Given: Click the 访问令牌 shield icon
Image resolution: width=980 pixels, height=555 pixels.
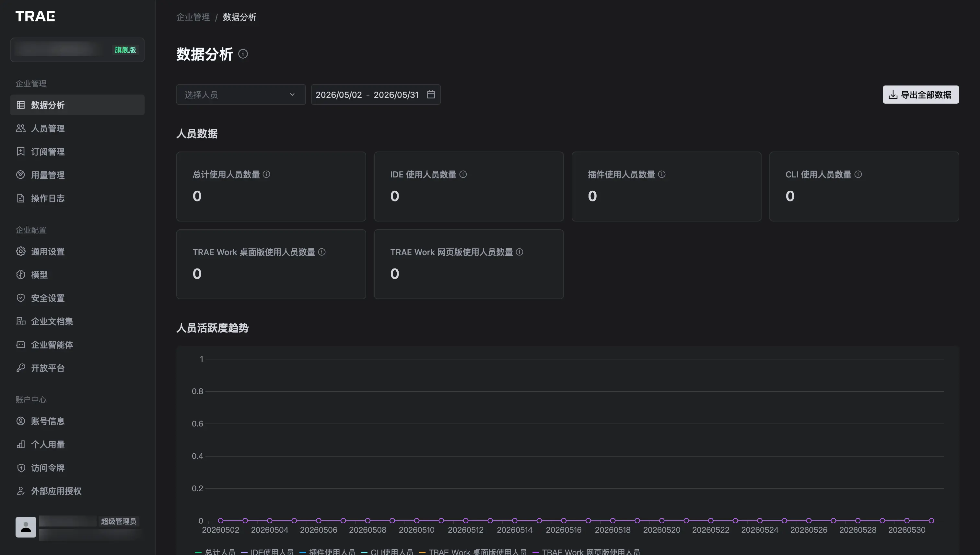Looking at the screenshot, I should pyautogui.click(x=21, y=468).
